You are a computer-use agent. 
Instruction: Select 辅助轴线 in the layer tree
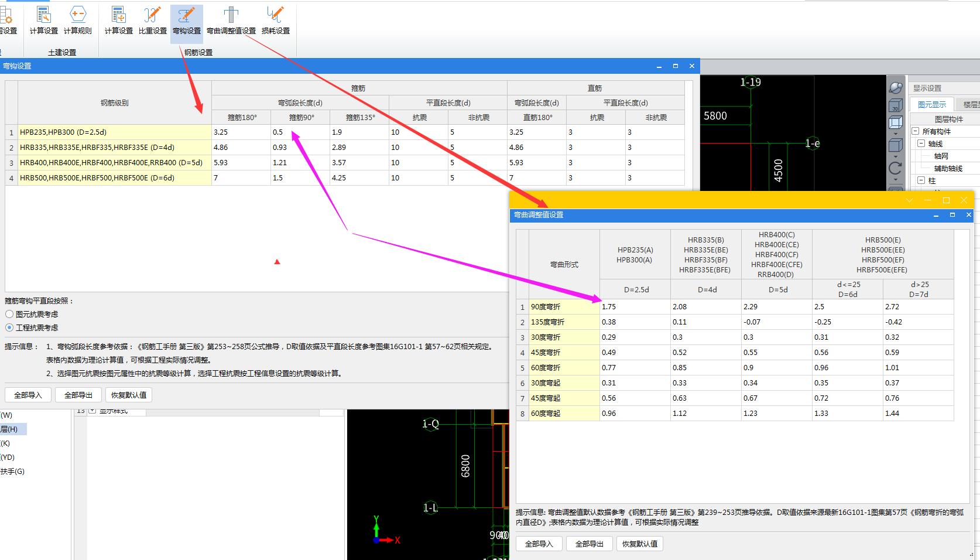948,168
